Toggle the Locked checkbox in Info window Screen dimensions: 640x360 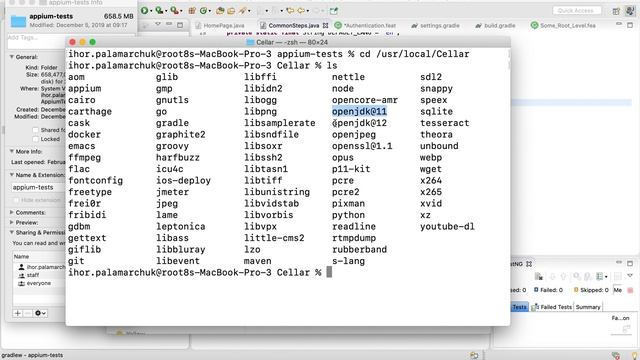coord(36,139)
